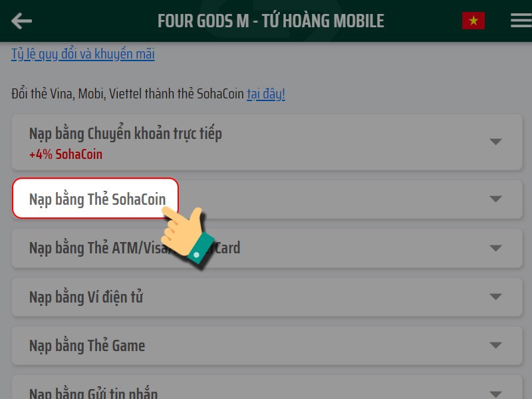Select the Vietnam flag language icon
532x399 pixels.
(x=473, y=21)
